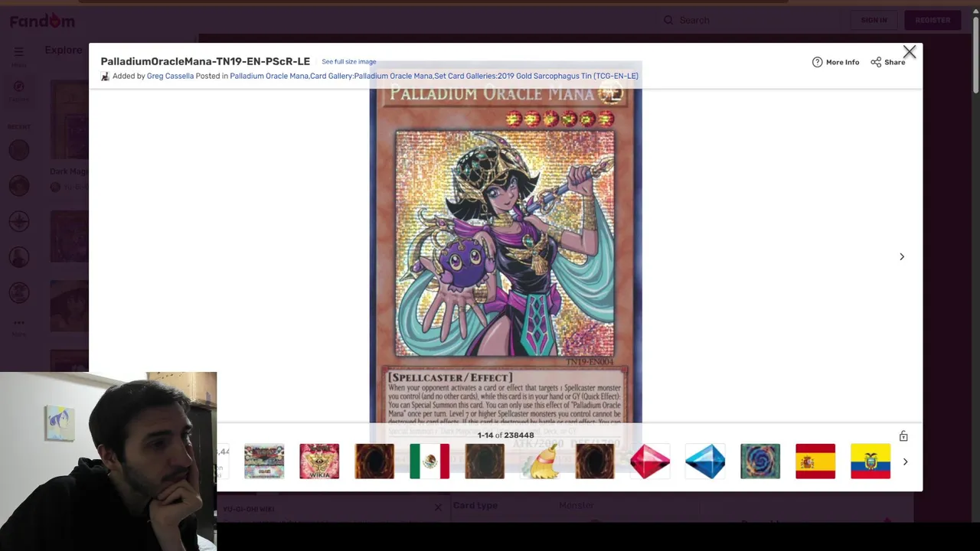Open the Card Gallery:Palladium Oracle Mana link

(371, 76)
